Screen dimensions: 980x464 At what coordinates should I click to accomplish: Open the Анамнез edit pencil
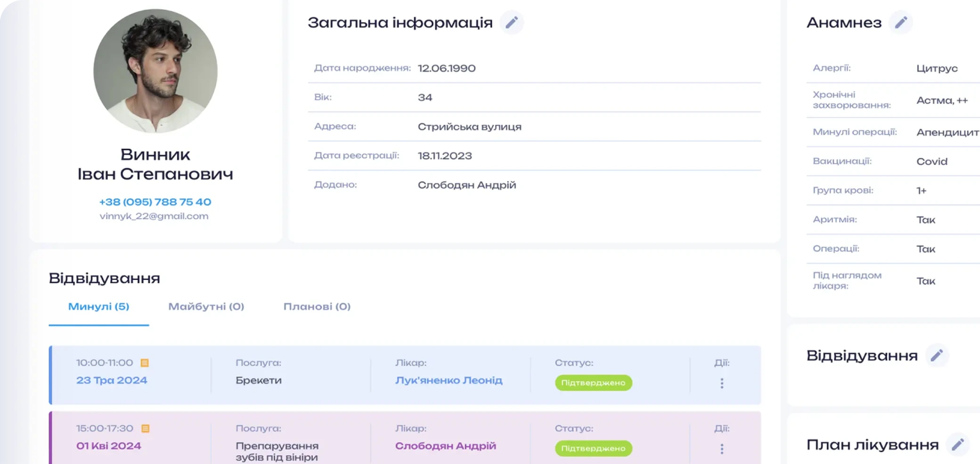click(901, 22)
